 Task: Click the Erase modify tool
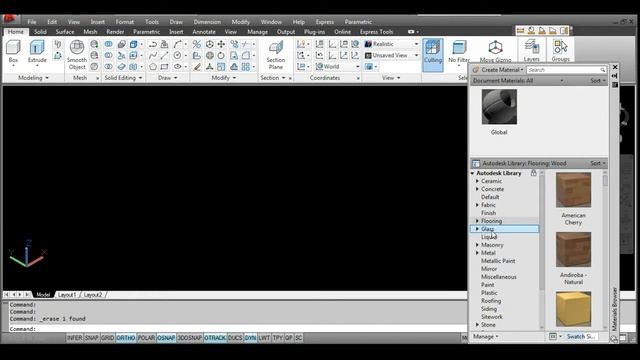pyautogui.click(x=197, y=67)
